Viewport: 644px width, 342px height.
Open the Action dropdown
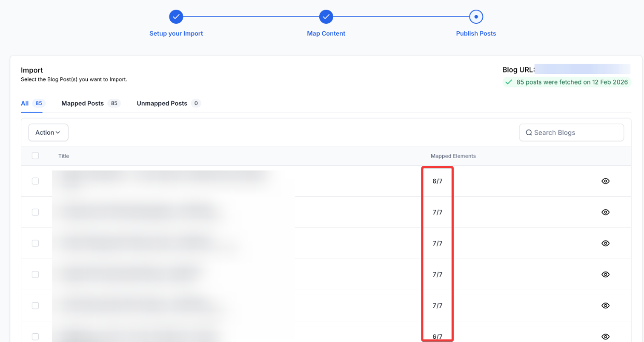click(48, 133)
